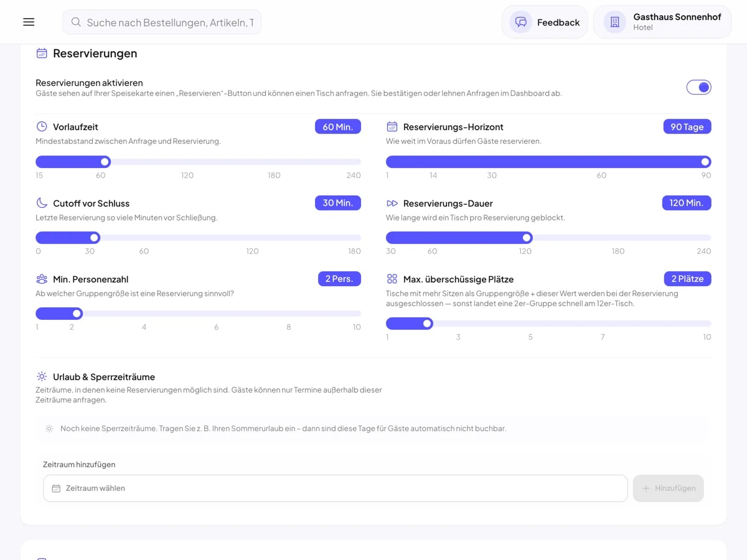
Task: Click the Reservierungen calendar heading icon
Action: (x=42, y=54)
